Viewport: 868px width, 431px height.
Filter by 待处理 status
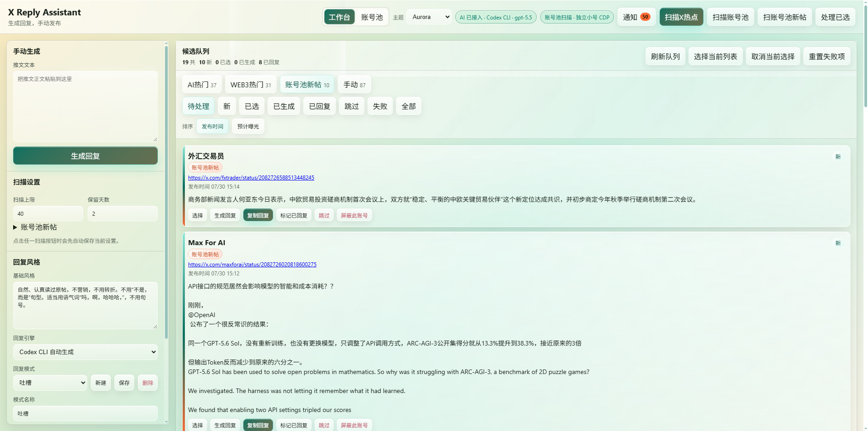pos(198,106)
